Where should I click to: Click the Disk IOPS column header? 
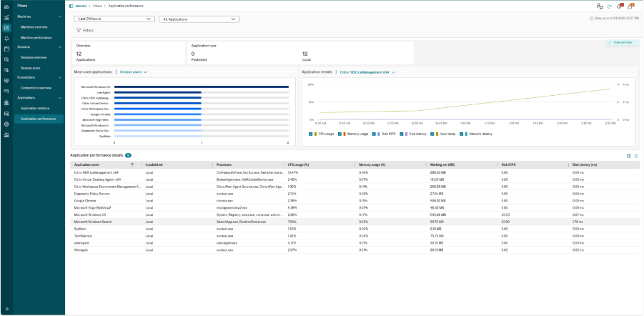tap(508, 164)
